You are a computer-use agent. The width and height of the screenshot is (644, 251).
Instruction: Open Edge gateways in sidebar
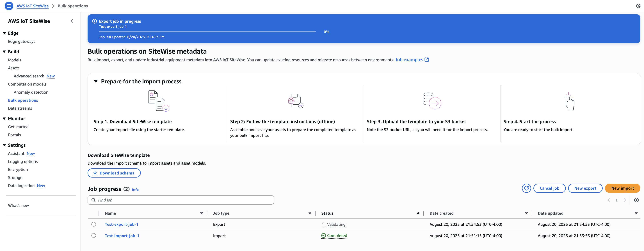tap(22, 41)
